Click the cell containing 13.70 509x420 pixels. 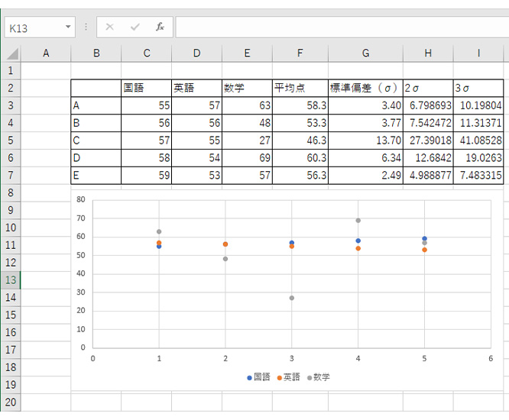pyautogui.click(x=365, y=141)
